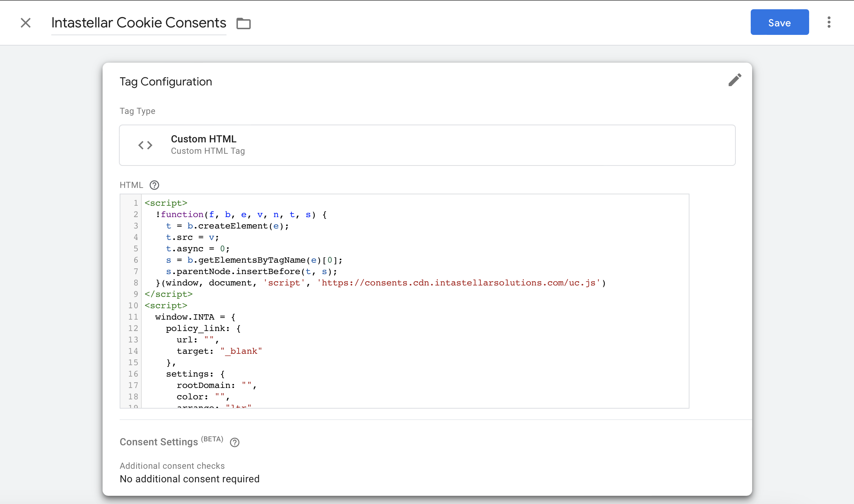Click line number 18 in the gutter
854x504 pixels.
click(x=133, y=397)
